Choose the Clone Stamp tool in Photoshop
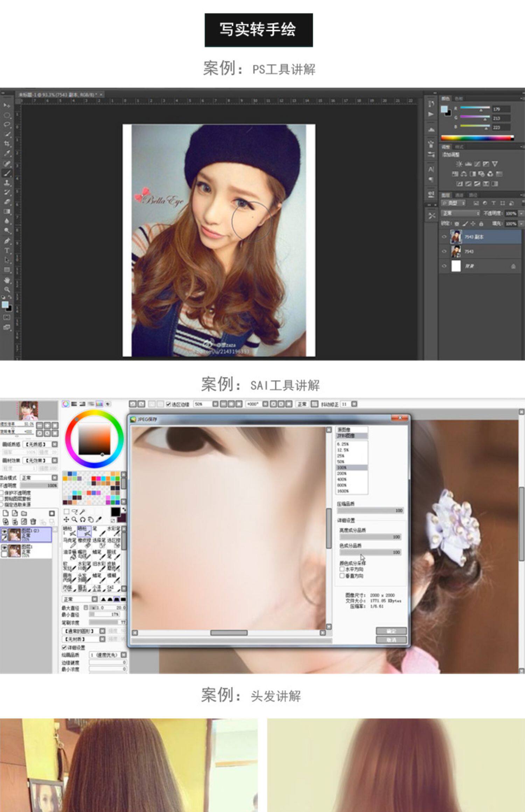Screen dimensions: 525x812 (7, 183)
